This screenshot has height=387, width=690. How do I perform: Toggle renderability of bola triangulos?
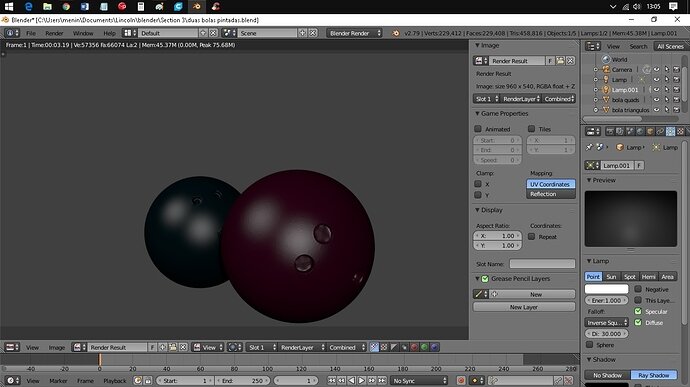tap(677, 110)
